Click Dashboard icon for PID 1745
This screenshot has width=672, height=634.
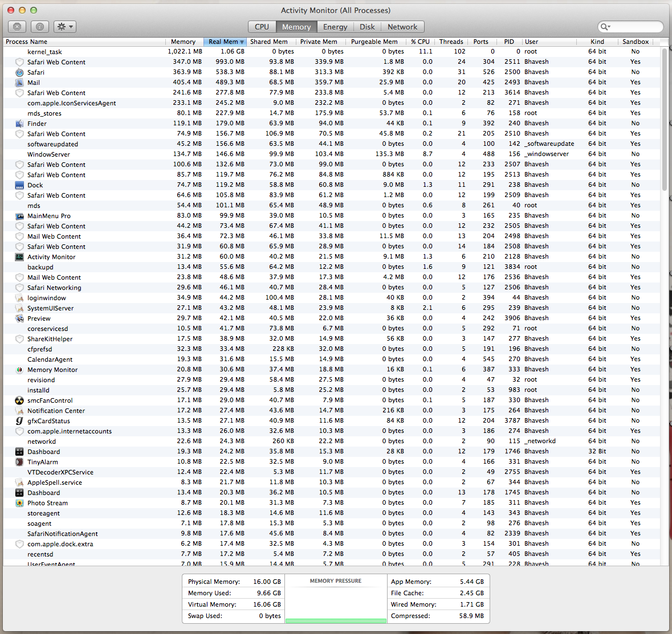click(19, 493)
